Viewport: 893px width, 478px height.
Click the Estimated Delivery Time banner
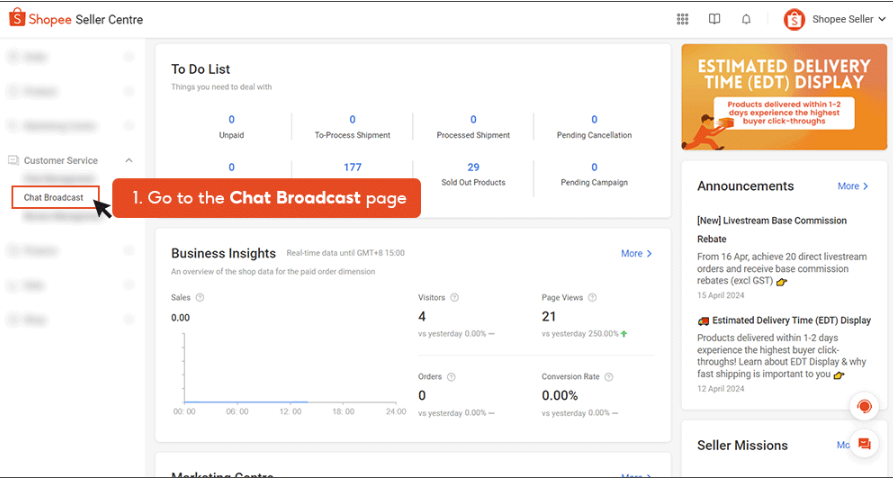784,97
